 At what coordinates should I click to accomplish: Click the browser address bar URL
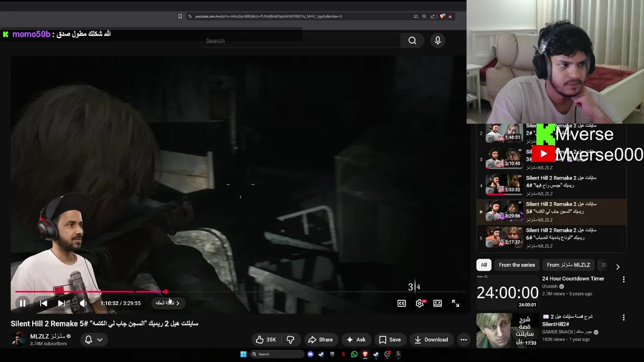click(x=268, y=16)
